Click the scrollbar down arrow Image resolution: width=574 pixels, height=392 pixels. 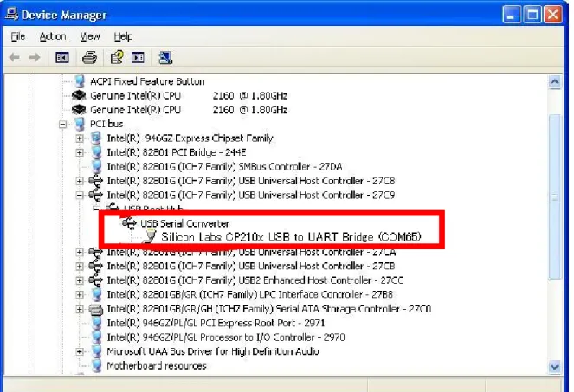click(x=555, y=366)
